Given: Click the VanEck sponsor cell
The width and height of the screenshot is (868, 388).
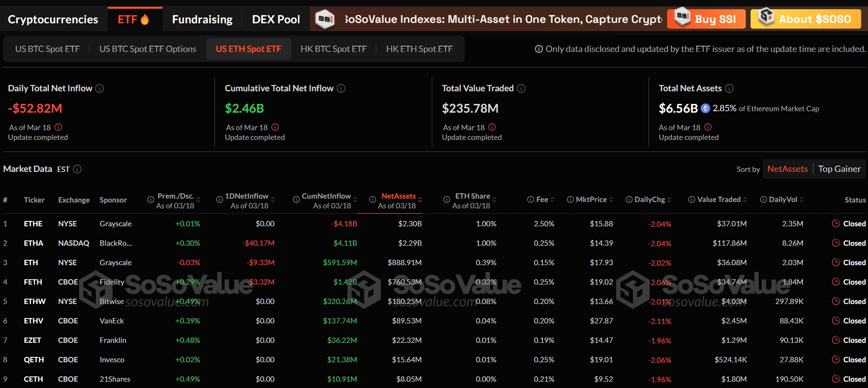Looking at the screenshot, I should [112, 321].
